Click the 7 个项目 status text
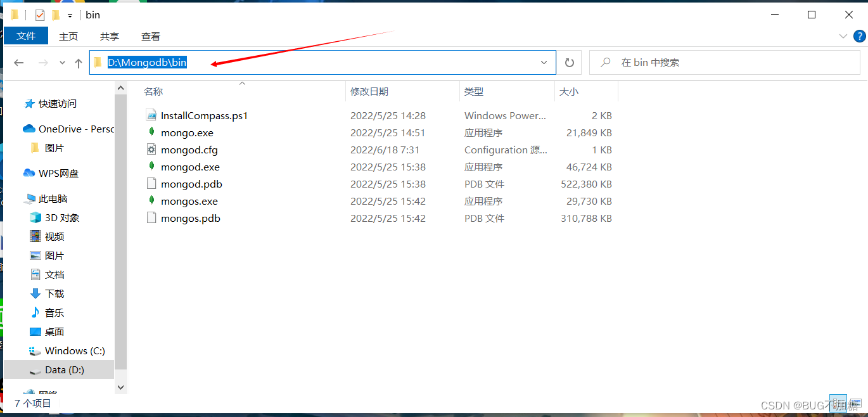 pyautogui.click(x=33, y=403)
